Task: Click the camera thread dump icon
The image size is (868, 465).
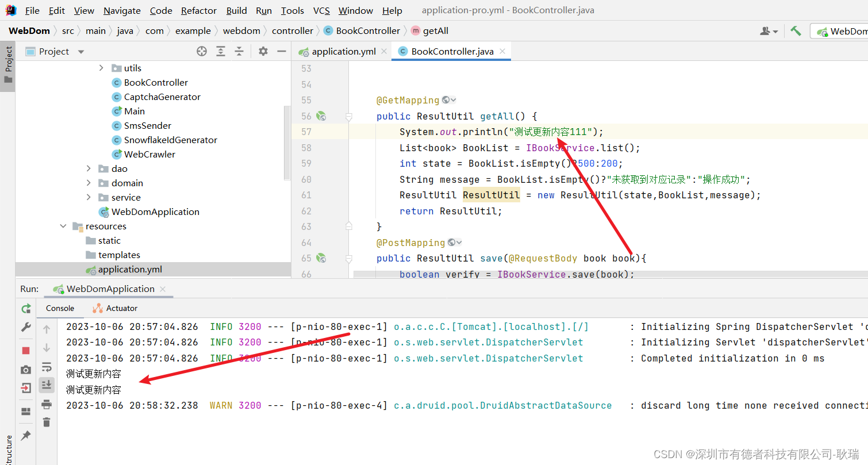Action: click(x=26, y=370)
